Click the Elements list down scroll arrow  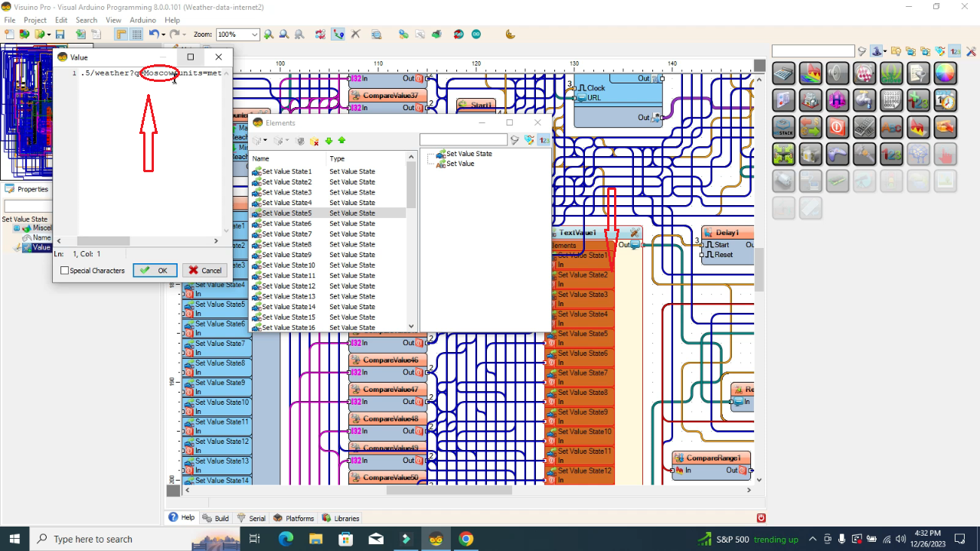[x=411, y=326]
